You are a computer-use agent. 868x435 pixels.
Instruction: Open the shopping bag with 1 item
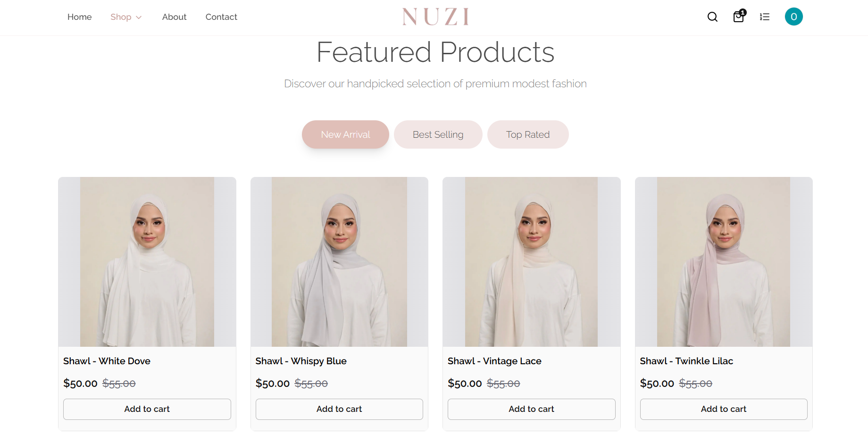tap(738, 17)
